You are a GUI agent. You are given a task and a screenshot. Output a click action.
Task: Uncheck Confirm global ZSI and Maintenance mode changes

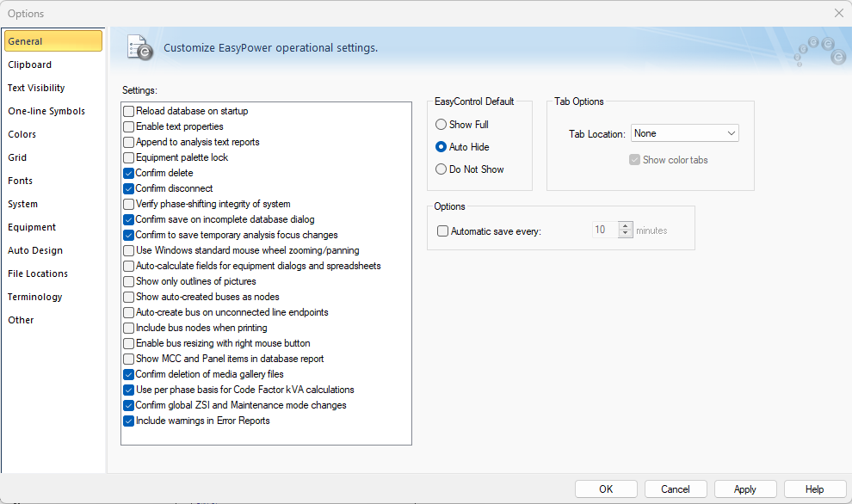129,405
